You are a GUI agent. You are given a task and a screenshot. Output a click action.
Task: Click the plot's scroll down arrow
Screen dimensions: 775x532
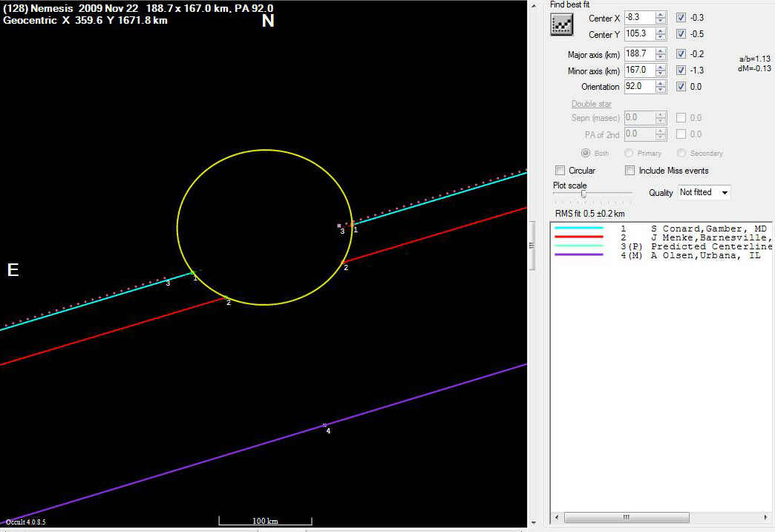[x=533, y=522]
